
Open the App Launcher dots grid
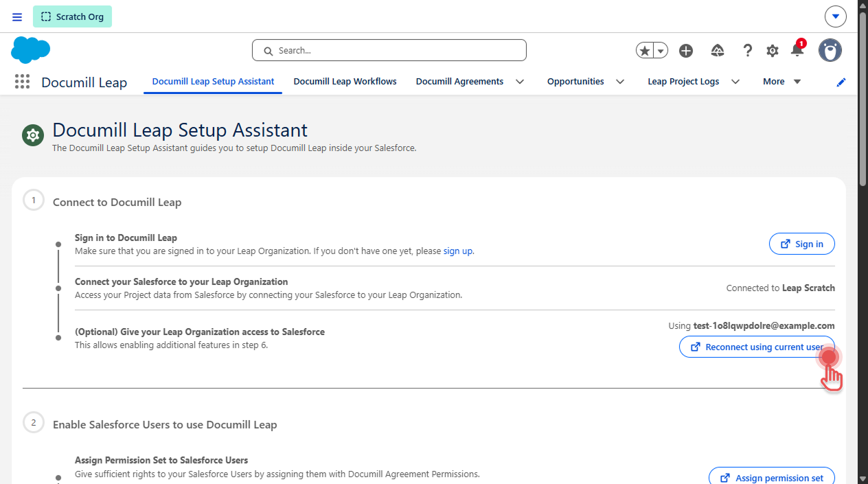click(x=22, y=82)
